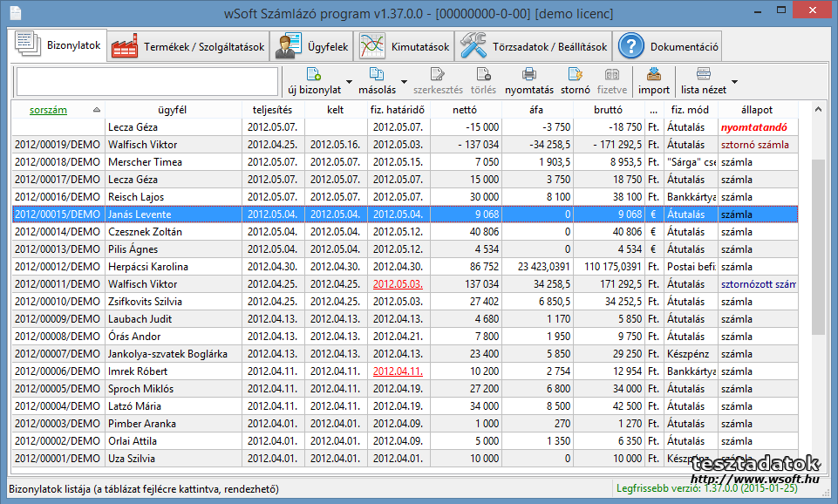Click the másolás (copy) toolbar icon

click(377, 75)
